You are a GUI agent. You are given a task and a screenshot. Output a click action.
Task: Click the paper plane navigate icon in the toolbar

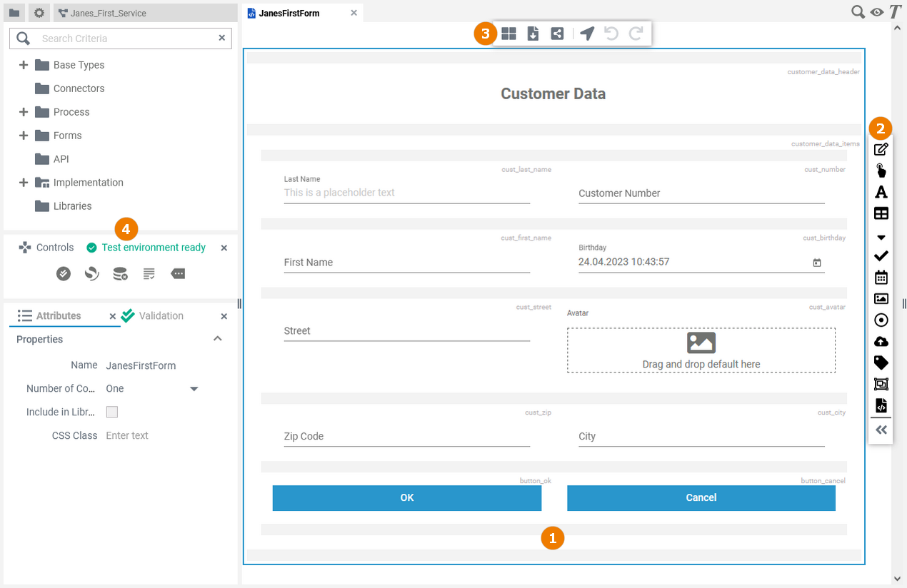(587, 34)
